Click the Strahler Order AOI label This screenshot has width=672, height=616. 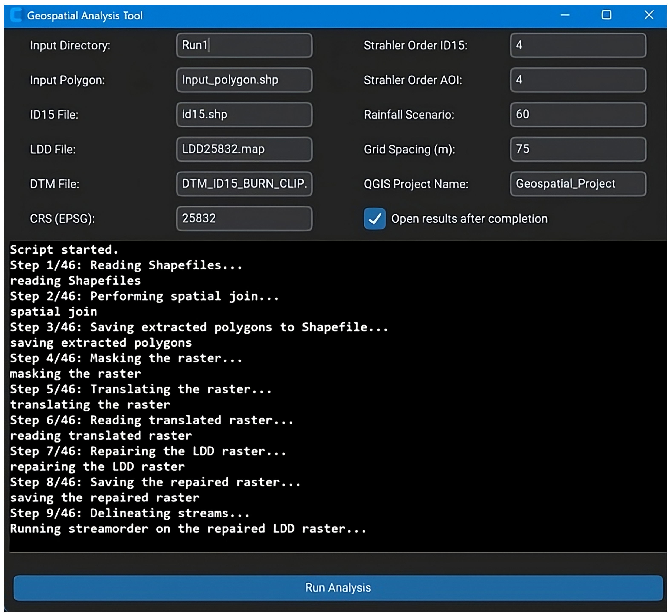tap(413, 80)
